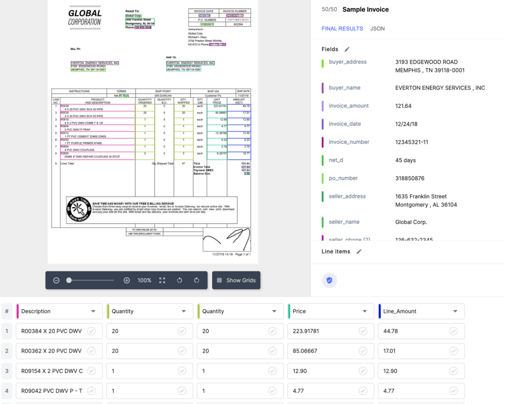The image size is (532, 404).
Task: Click the Show Grids button
Action: pos(236,280)
